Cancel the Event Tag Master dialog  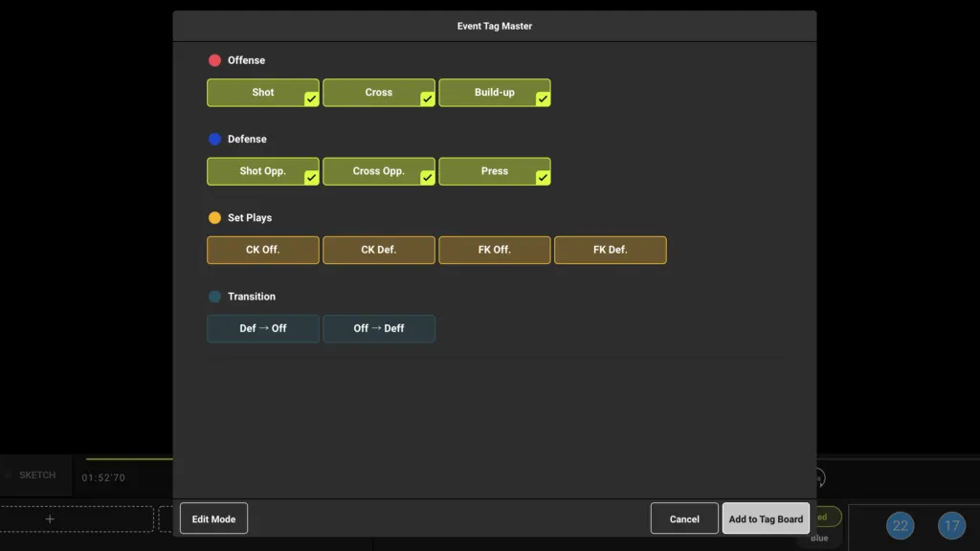[x=684, y=518]
